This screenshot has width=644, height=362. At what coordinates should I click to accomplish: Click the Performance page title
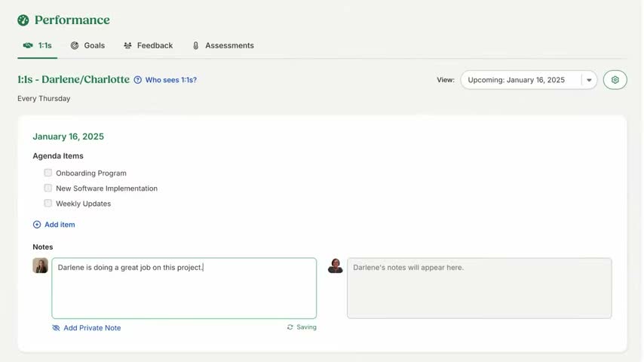tap(72, 20)
